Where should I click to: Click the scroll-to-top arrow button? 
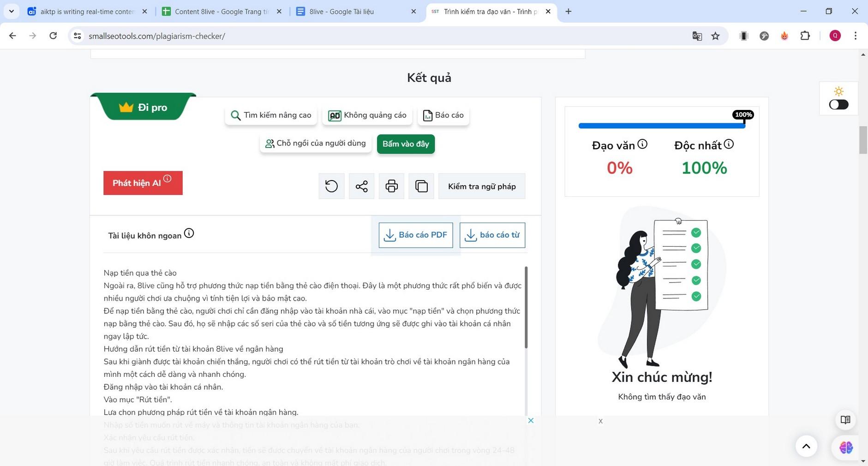[806, 446]
